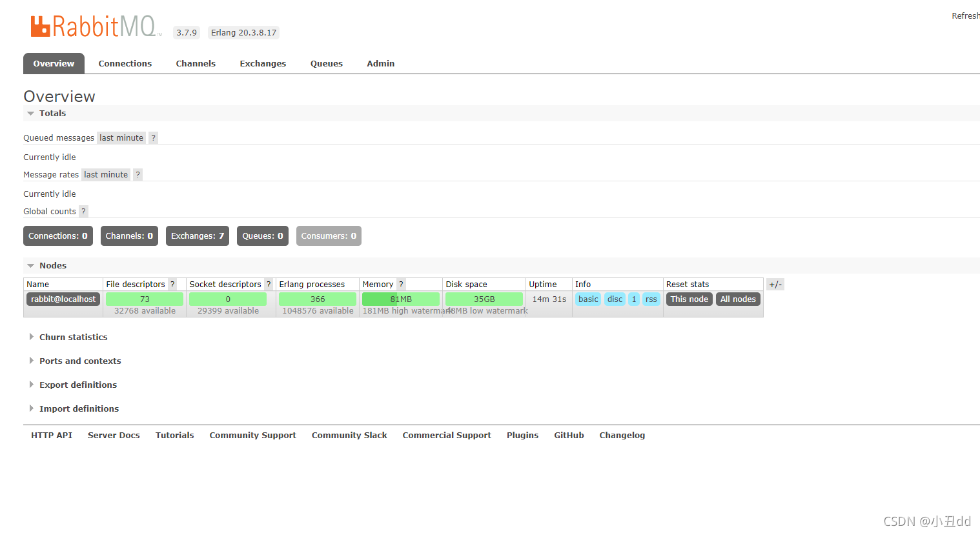This screenshot has width=980, height=533.
Task: Click the basic info tag
Action: [588, 299]
